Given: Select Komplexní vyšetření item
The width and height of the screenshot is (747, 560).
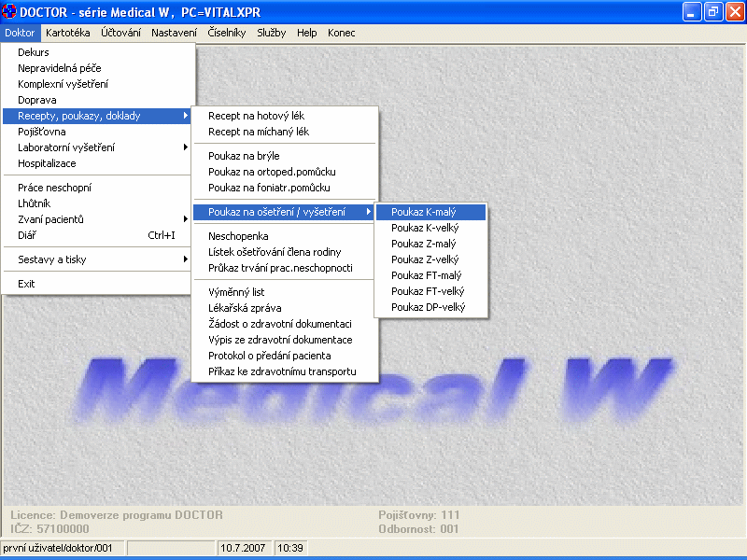Looking at the screenshot, I should coord(97,84).
